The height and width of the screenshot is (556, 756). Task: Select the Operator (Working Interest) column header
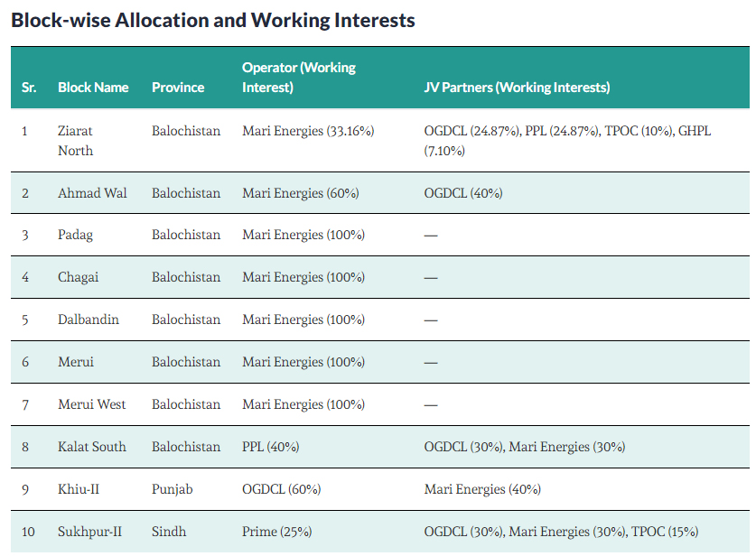(x=299, y=78)
